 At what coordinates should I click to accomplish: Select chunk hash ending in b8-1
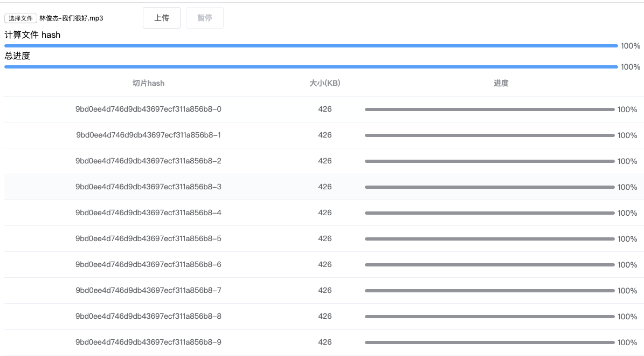[x=148, y=135]
